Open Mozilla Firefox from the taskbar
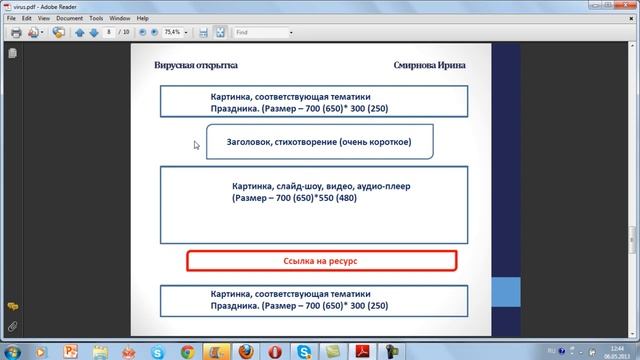640x360 pixels. pos(246,352)
